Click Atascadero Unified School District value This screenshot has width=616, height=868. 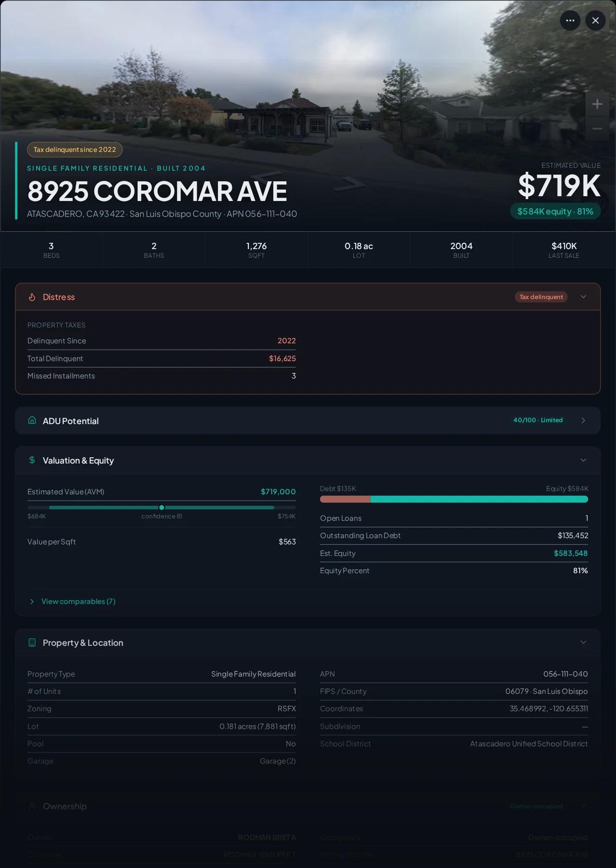(x=529, y=743)
